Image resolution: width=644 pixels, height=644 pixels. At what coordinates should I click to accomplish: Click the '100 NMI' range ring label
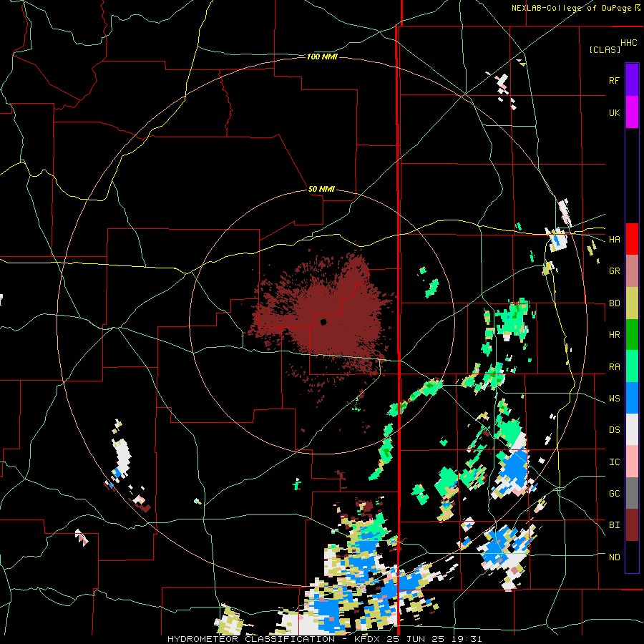tap(322, 57)
